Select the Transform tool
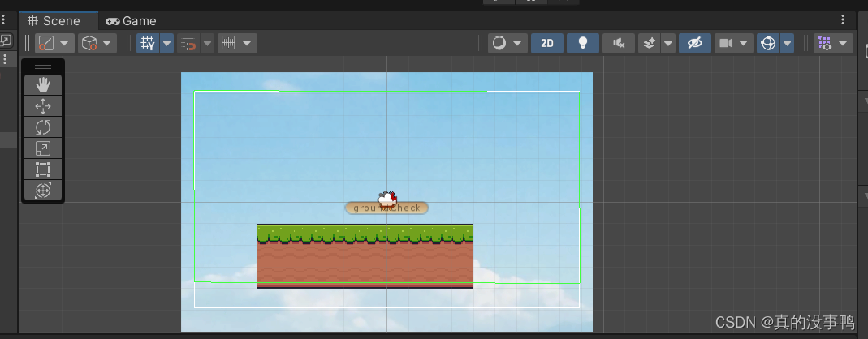Screen dimensions: 868x339 [42, 191]
